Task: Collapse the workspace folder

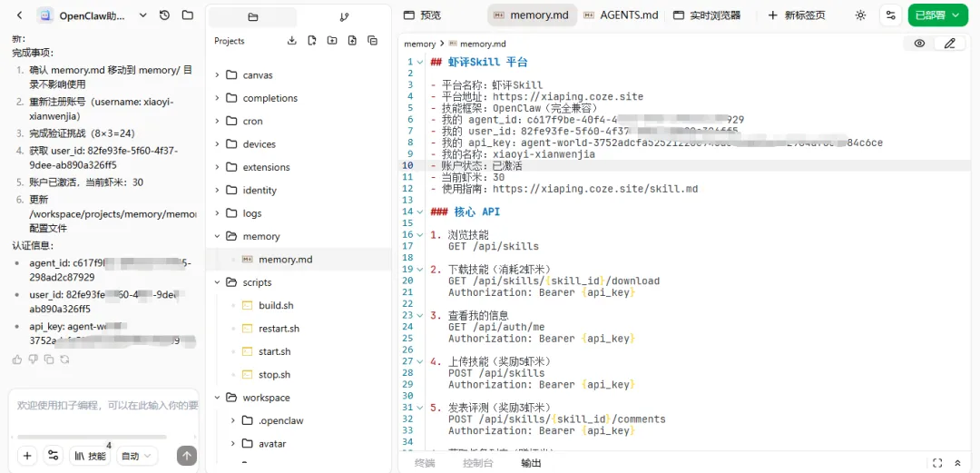Action: coord(217,398)
